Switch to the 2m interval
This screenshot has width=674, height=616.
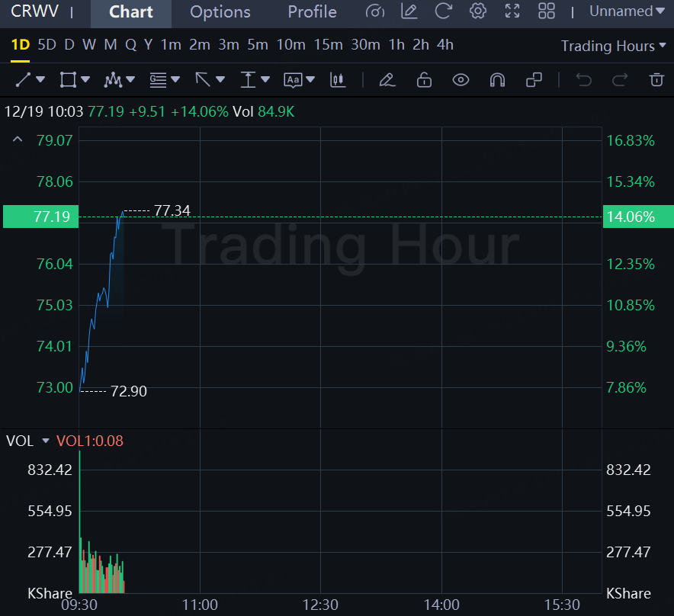click(200, 45)
